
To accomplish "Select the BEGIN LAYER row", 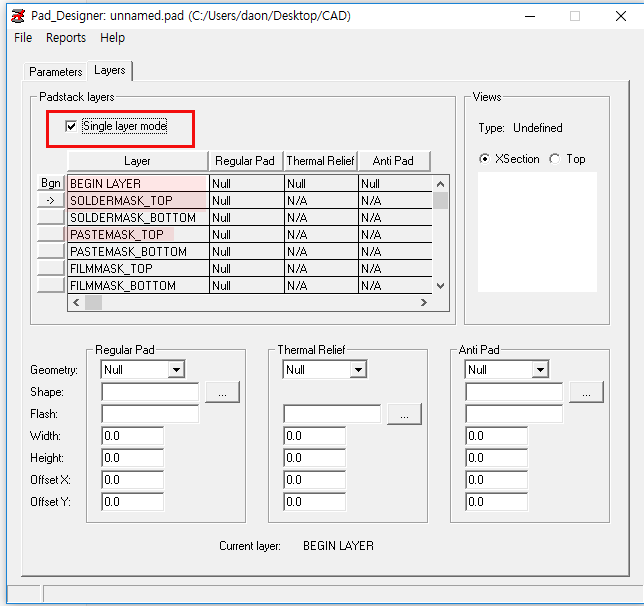I will click(x=250, y=183).
